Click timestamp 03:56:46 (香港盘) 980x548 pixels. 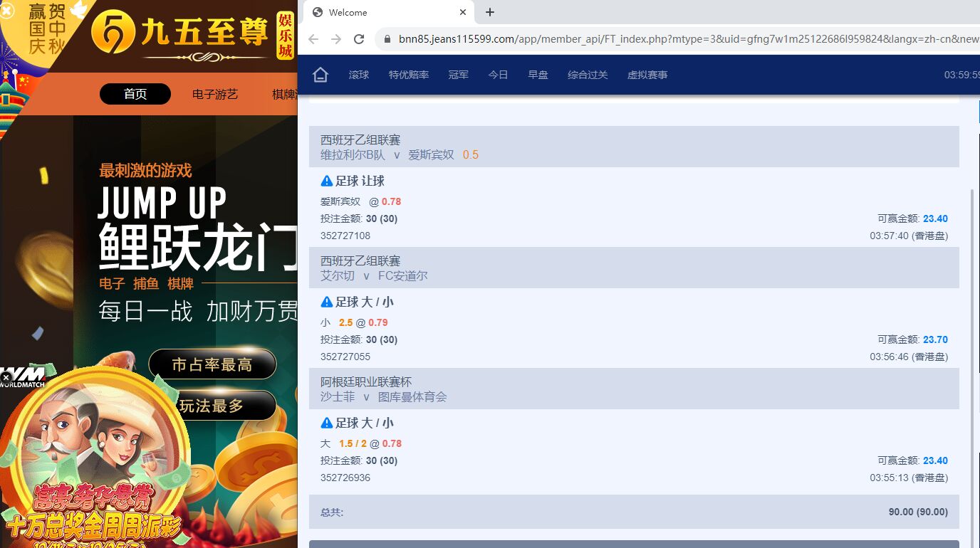[909, 357]
